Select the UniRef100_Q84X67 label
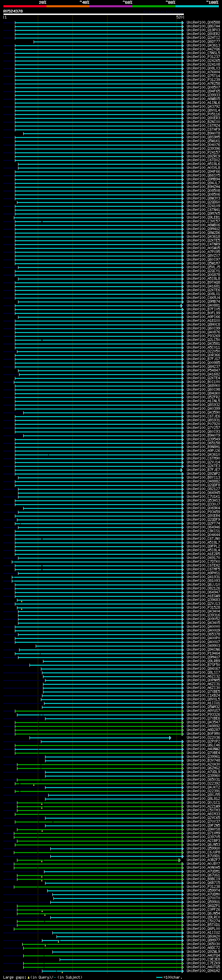This screenshot has height=980, width=222. point(203,669)
